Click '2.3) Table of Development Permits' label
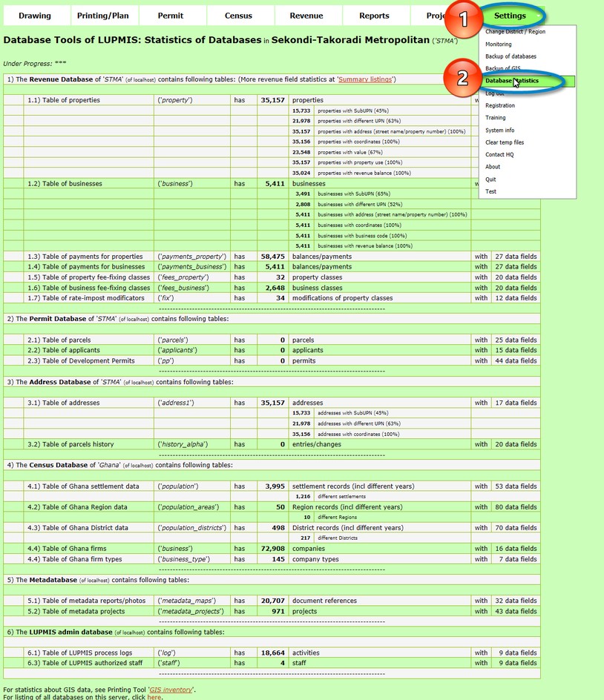The width and height of the screenshot is (604, 700). click(x=81, y=360)
